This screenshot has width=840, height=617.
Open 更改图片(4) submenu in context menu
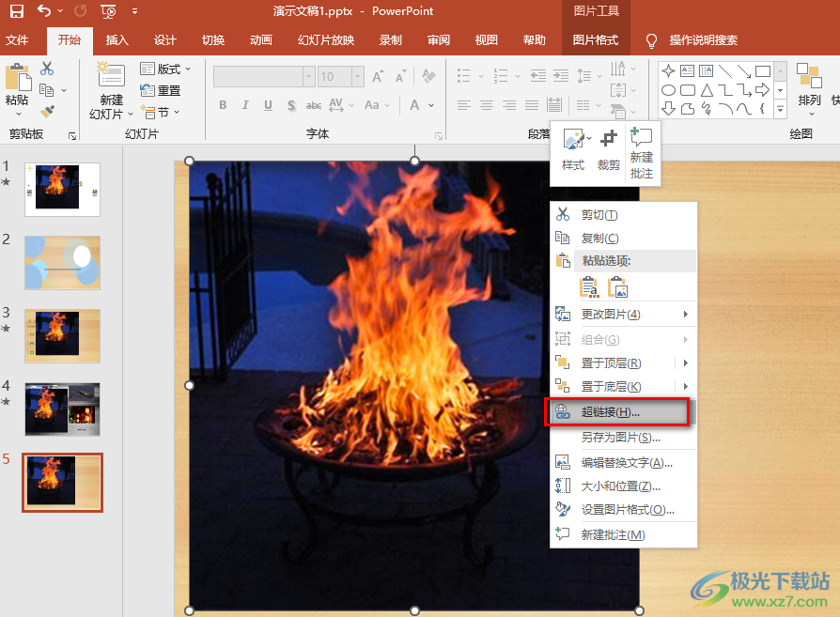(624, 314)
